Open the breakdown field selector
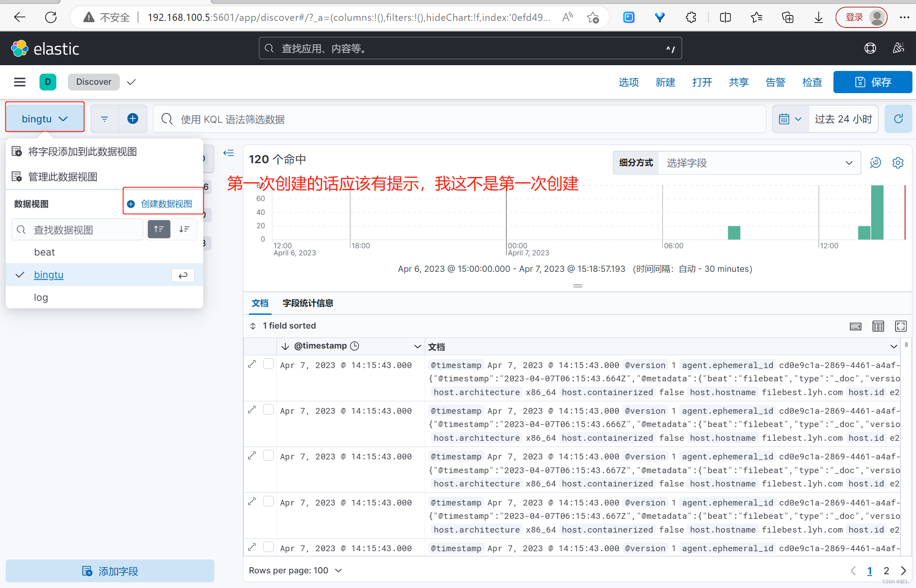Image resolution: width=916 pixels, height=588 pixels. coord(759,163)
